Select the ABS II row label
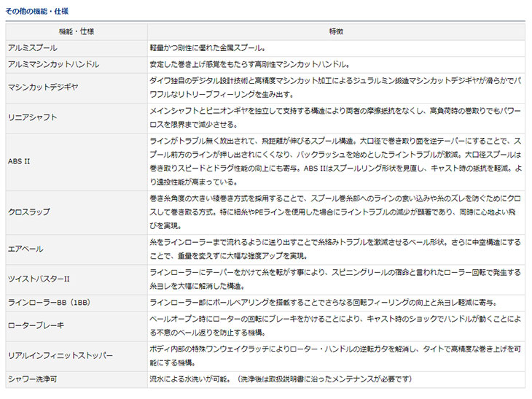 [x=19, y=159]
